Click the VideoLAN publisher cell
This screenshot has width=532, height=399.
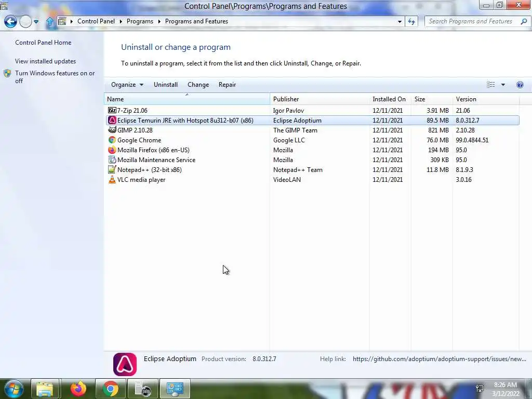click(287, 179)
